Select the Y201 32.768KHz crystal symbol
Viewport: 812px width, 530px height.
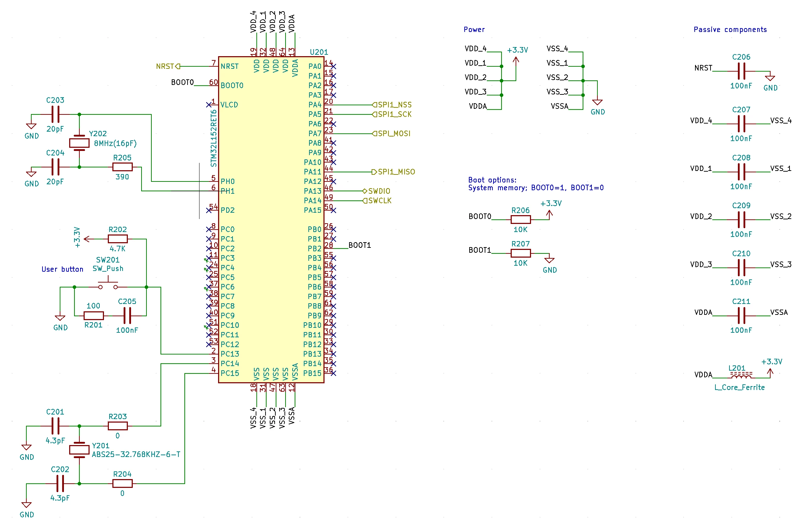[79, 450]
